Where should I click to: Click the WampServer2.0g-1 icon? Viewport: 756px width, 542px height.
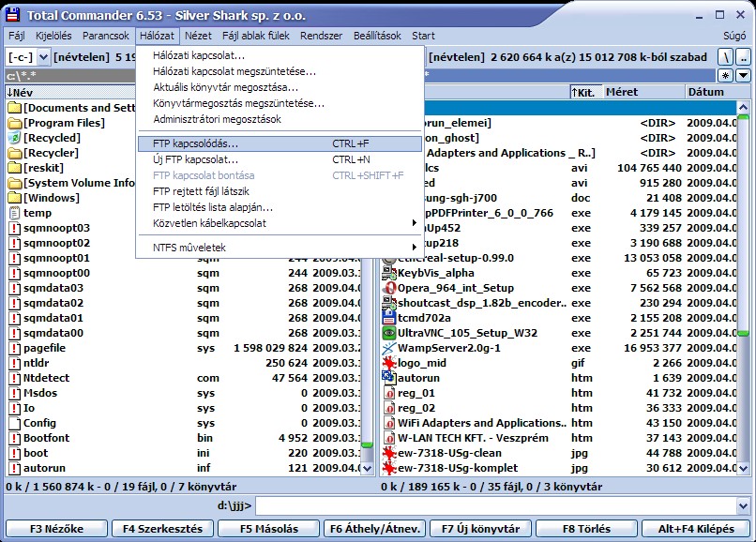388,348
